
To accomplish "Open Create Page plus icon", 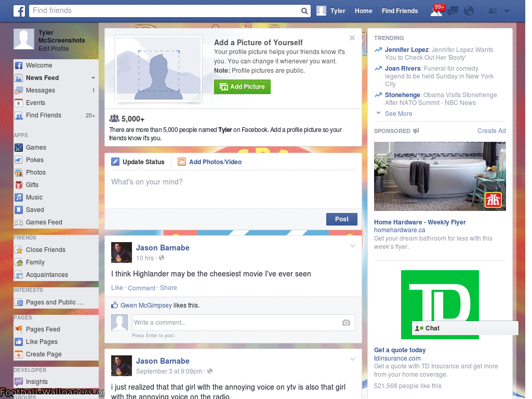I will pyautogui.click(x=19, y=354).
